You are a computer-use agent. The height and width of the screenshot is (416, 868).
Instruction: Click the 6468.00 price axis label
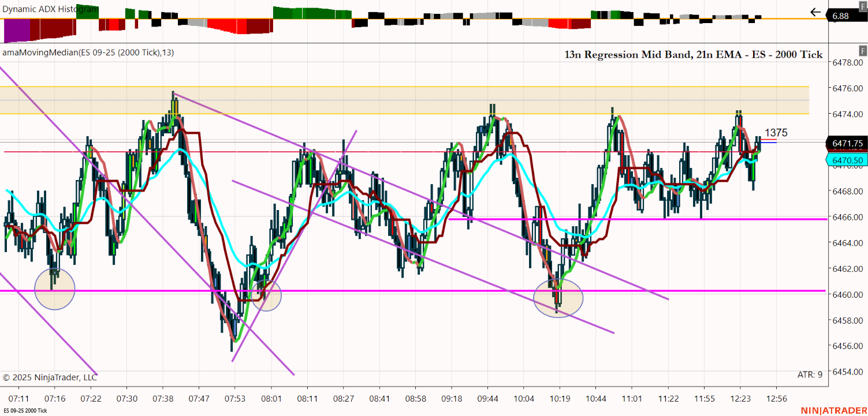tap(847, 192)
